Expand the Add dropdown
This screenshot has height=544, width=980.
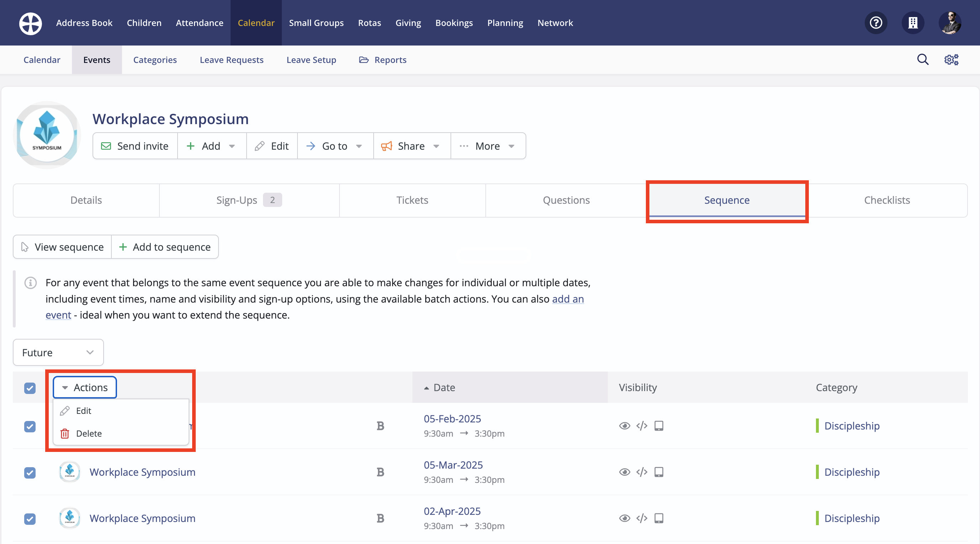[211, 146]
